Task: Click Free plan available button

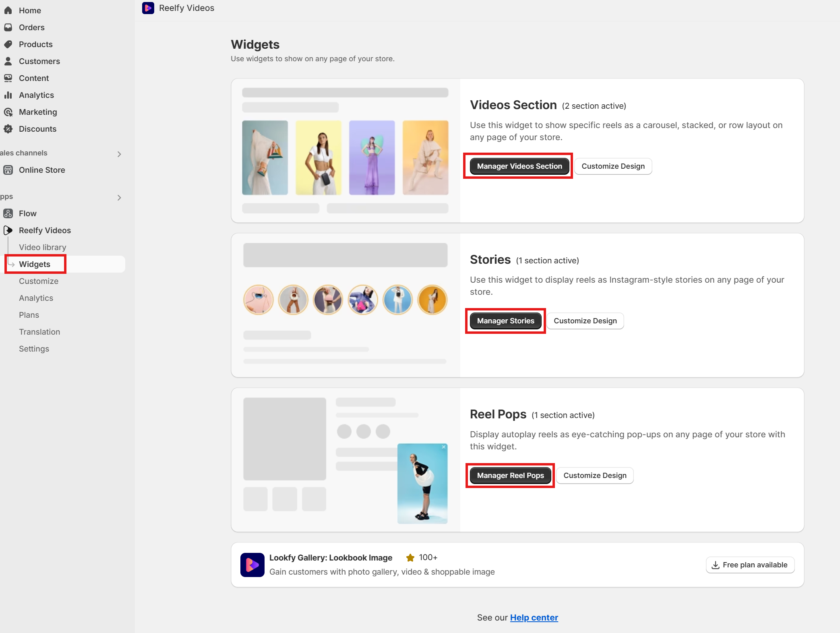Action: [750, 565]
